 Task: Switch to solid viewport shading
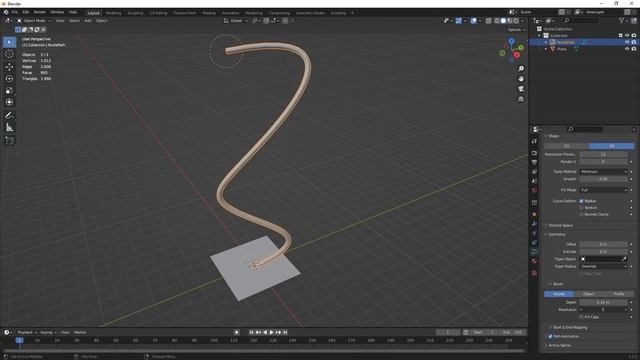click(503, 20)
